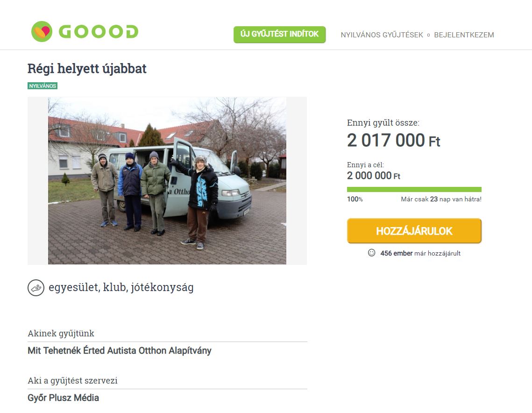Click the charity hand category icon
This screenshot has height=413, width=532.
pyautogui.click(x=36, y=288)
